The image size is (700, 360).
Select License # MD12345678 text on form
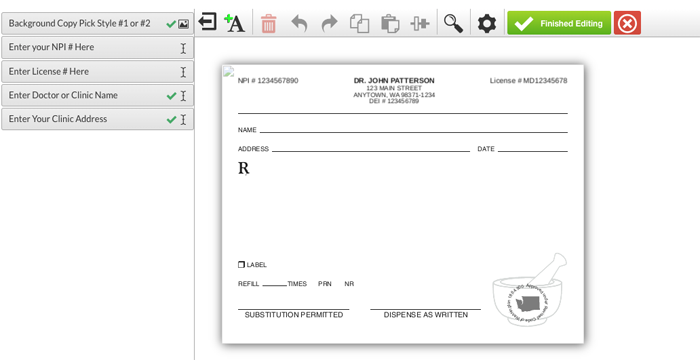click(x=529, y=81)
